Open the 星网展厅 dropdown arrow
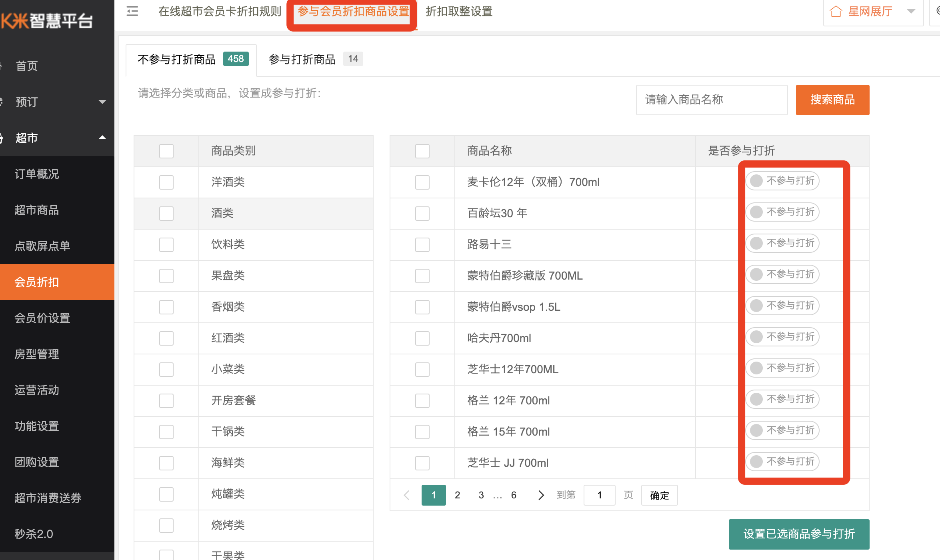940x560 pixels. point(911,11)
